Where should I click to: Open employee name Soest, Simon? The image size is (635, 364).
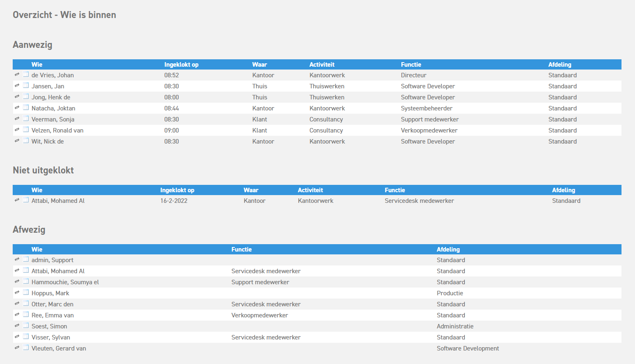point(49,326)
